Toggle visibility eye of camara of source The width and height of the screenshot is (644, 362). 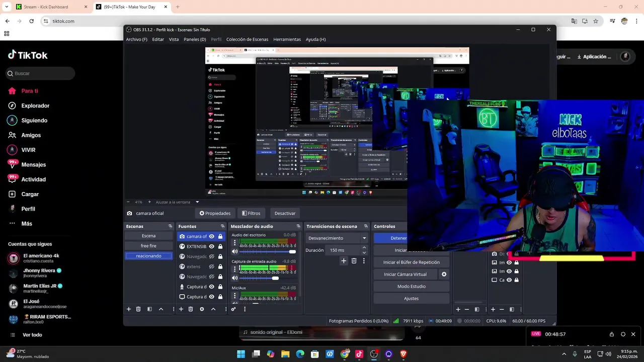click(x=212, y=236)
